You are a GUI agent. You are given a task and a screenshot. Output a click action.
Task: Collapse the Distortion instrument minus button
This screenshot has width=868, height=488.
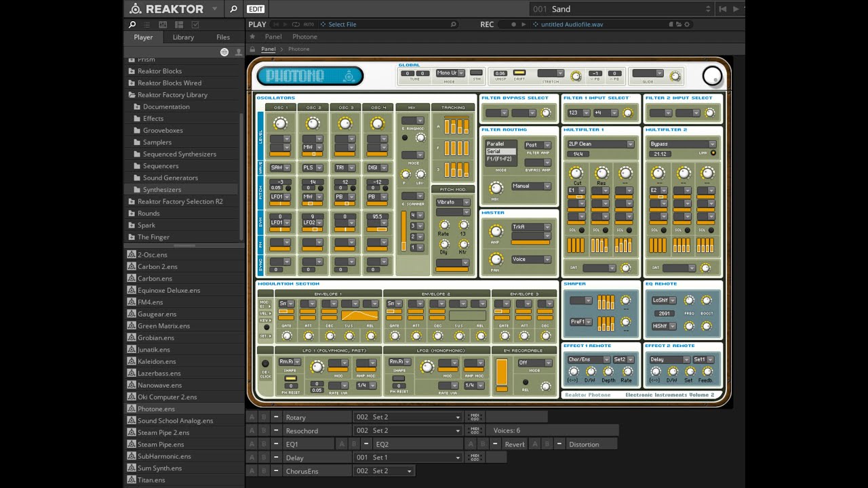559,444
